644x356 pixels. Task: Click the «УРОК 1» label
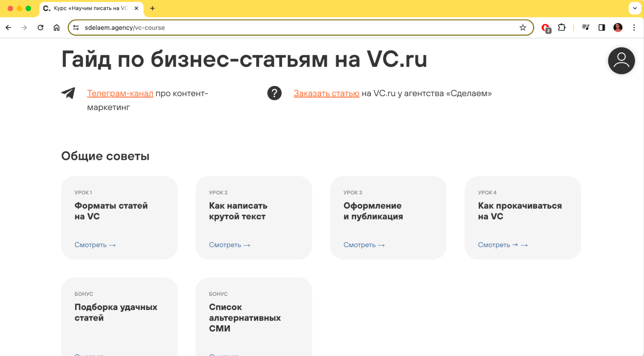point(83,193)
